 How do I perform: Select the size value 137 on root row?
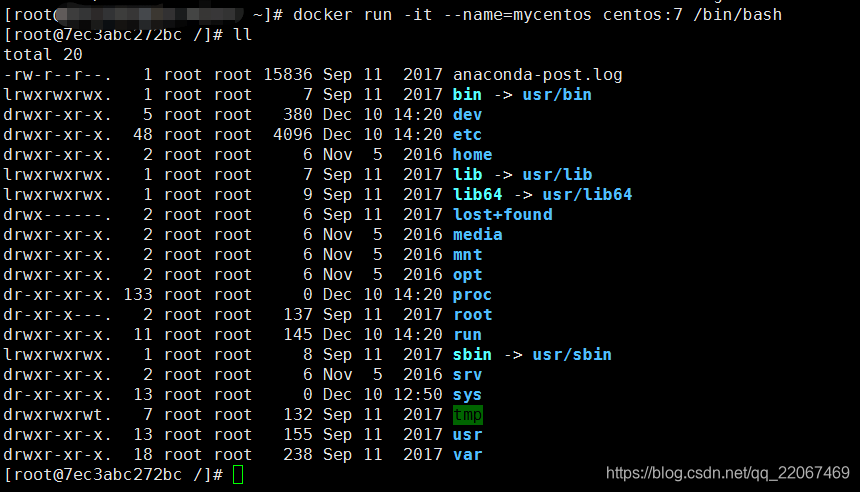(x=298, y=315)
